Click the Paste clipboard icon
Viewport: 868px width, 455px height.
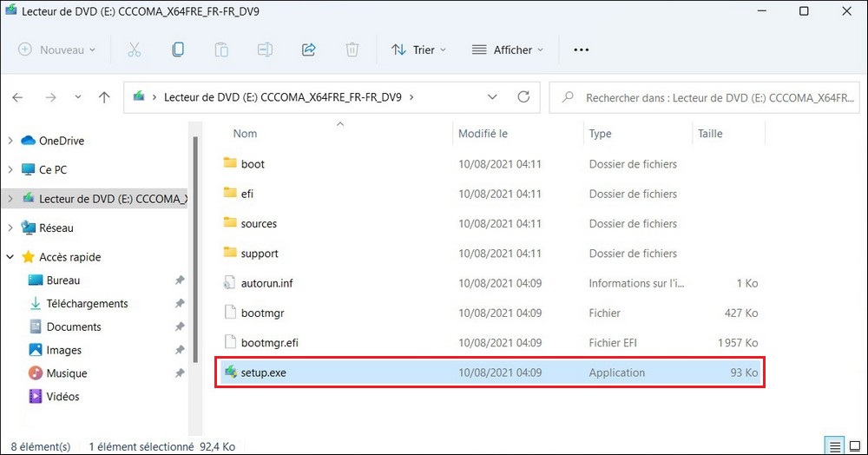click(221, 49)
